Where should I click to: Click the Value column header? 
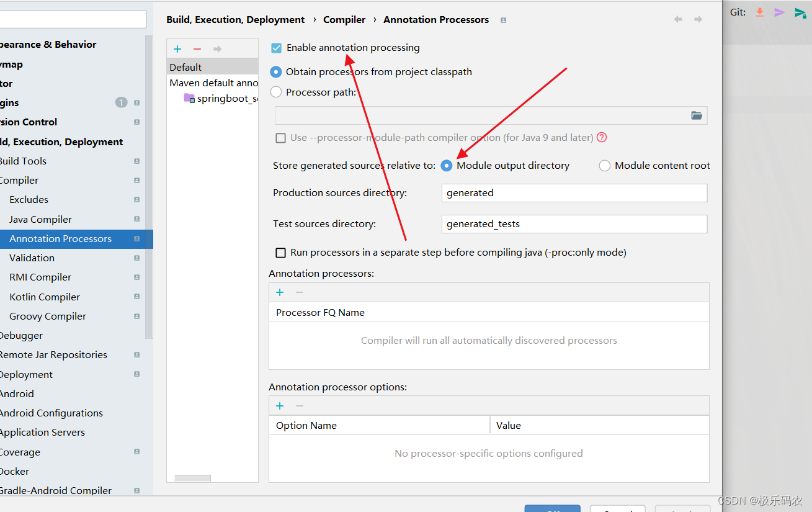coord(599,426)
